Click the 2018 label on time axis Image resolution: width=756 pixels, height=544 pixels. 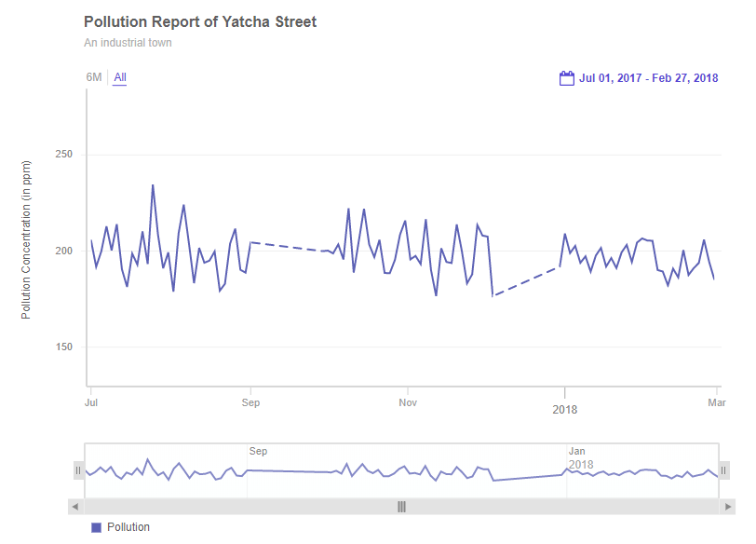564,410
